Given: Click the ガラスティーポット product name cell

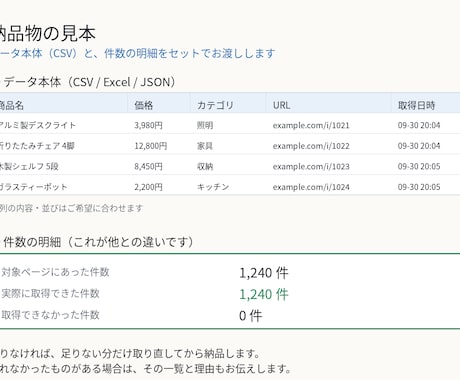Looking at the screenshot, I should coord(33,187).
